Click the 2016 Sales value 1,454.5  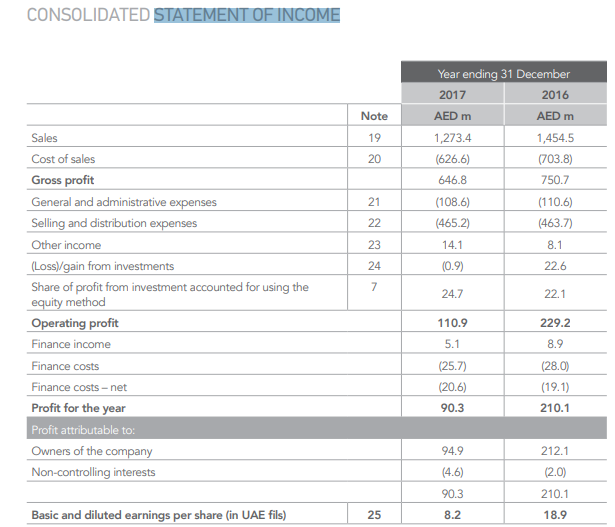pos(554,138)
